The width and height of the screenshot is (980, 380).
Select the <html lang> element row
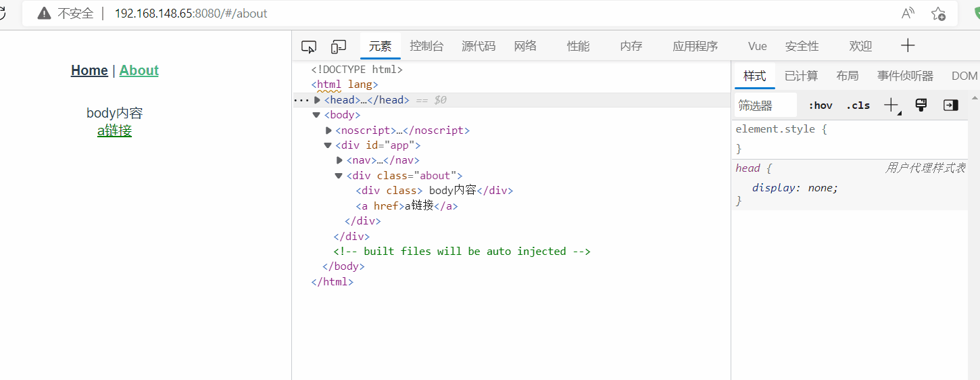[x=344, y=85]
